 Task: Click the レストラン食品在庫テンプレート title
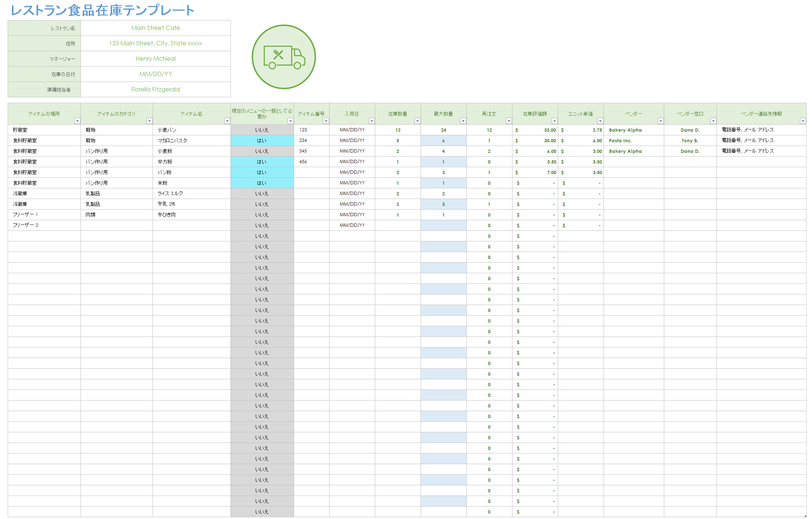[x=102, y=10]
